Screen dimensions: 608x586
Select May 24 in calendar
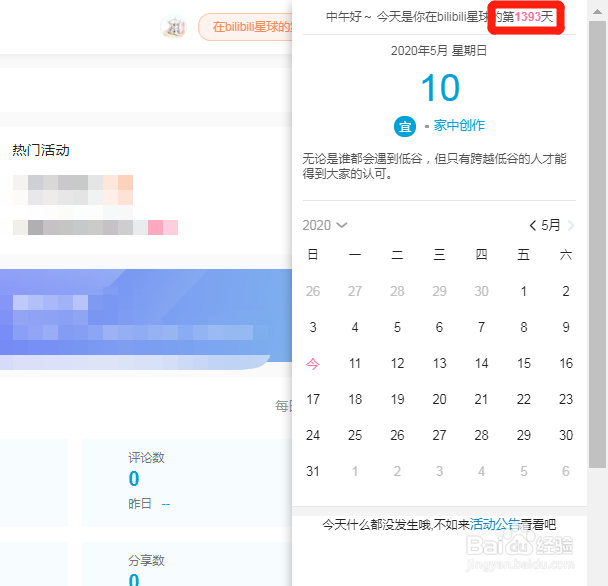click(x=313, y=436)
